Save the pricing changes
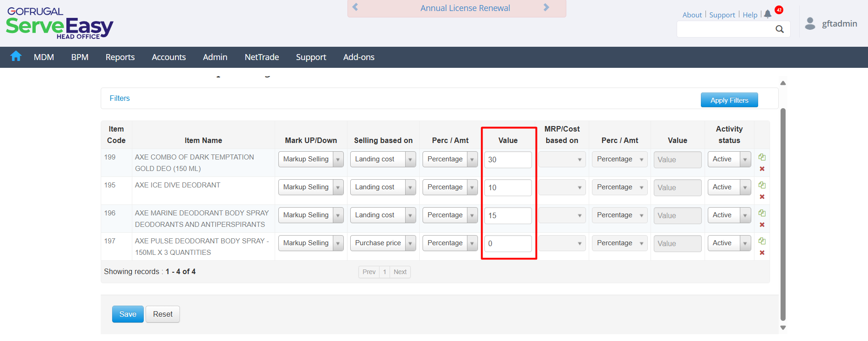 [128, 314]
